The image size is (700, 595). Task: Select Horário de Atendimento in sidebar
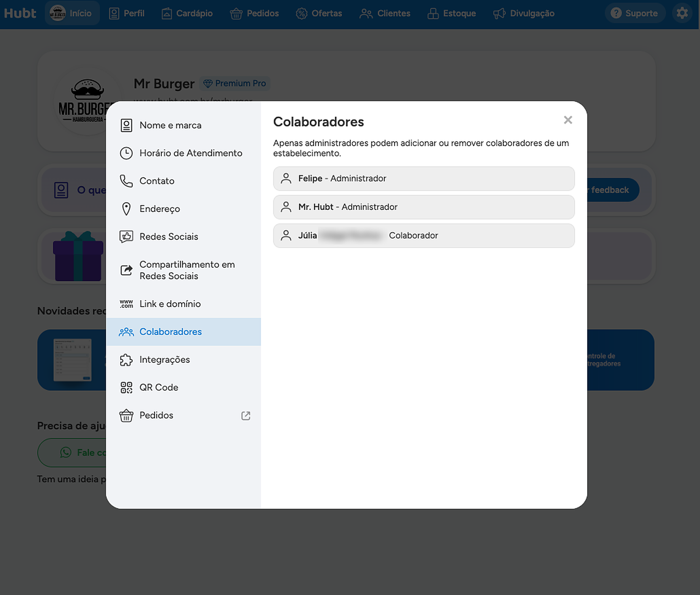point(183,153)
